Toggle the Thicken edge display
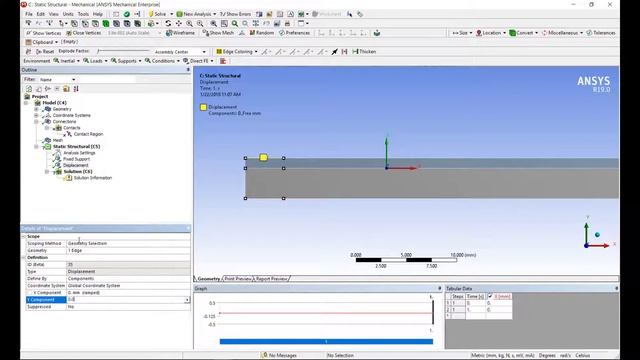Image resolution: width=640 pixels, height=360 pixels. point(364,51)
